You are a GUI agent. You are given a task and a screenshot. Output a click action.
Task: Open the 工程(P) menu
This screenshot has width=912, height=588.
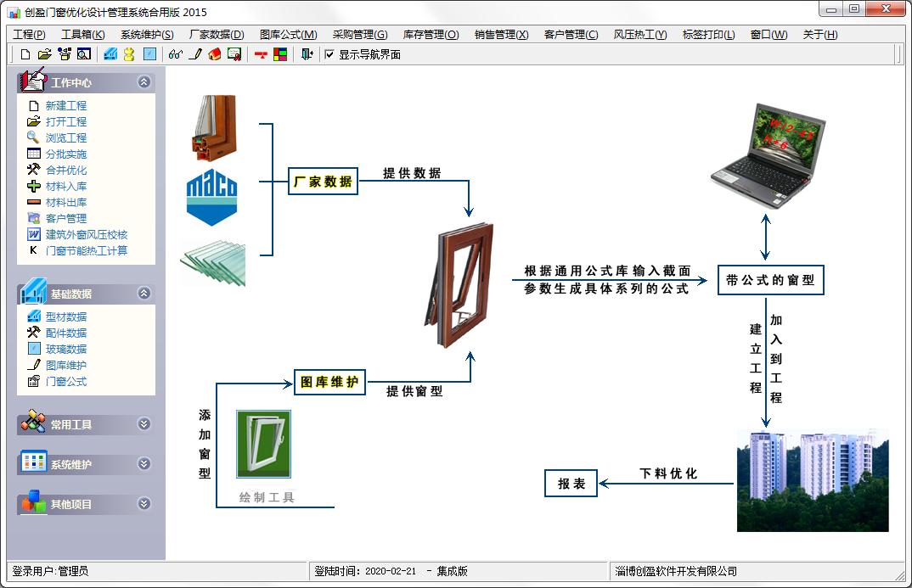[29, 34]
